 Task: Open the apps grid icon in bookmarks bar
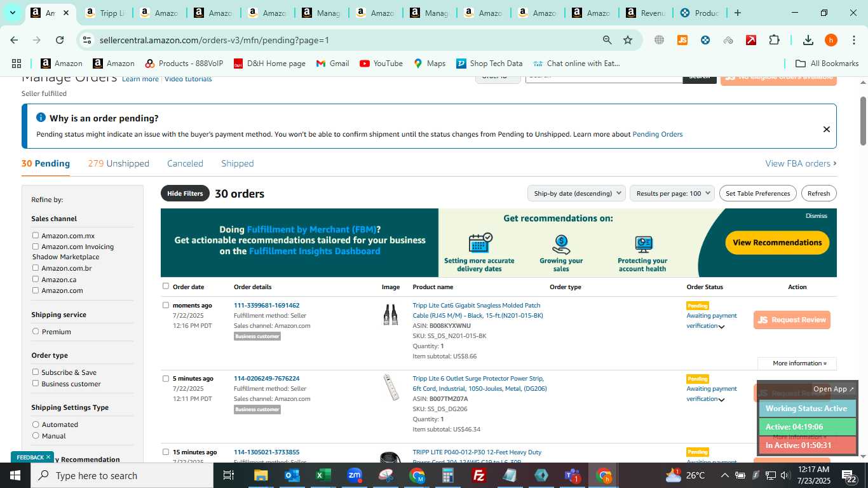pyautogui.click(x=17, y=64)
